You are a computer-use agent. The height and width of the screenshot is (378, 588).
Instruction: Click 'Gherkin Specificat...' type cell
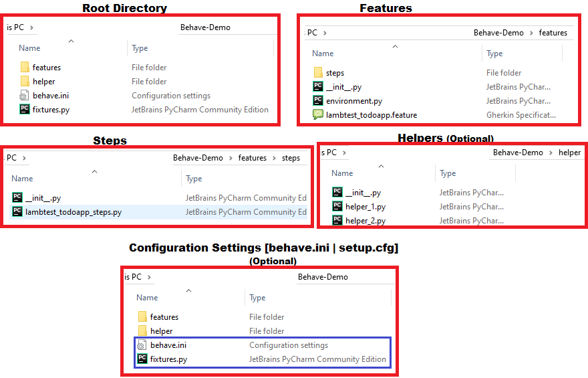tap(521, 115)
